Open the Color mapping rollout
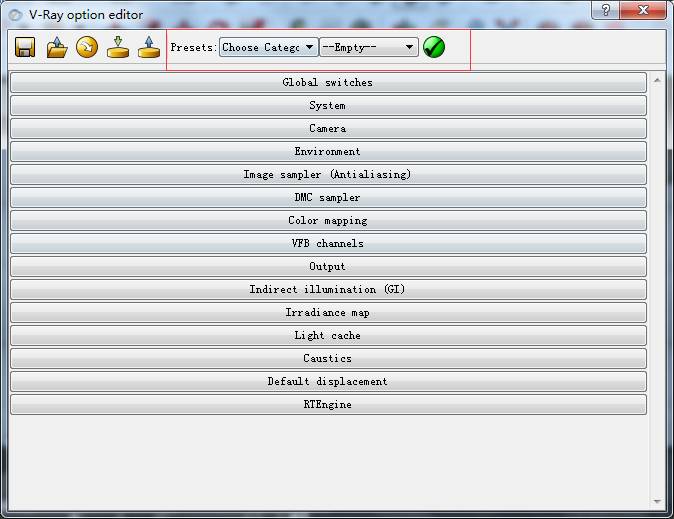Viewport: 674px width, 519px height. pos(328,221)
